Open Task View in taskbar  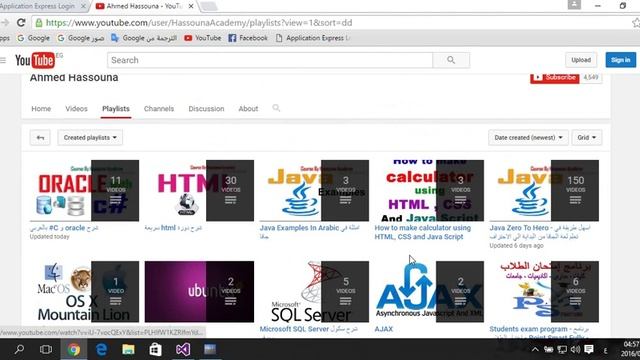[x=46, y=349]
